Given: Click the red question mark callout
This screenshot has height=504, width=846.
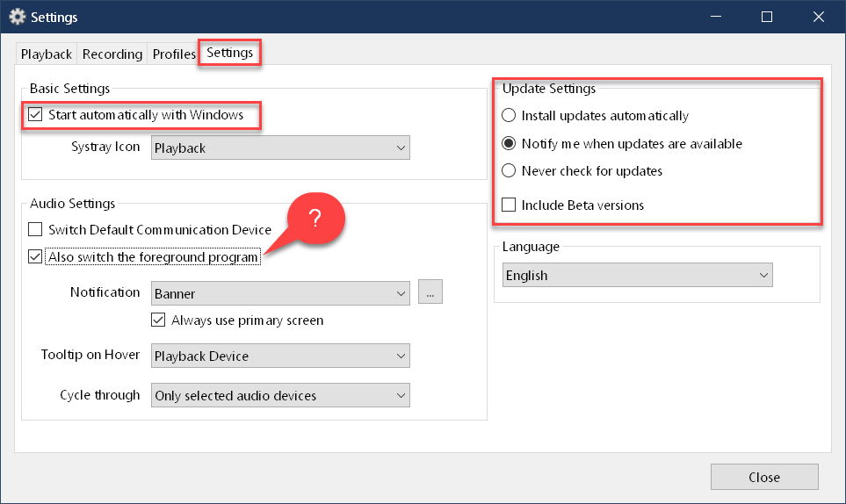Looking at the screenshot, I should click(x=315, y=218).
